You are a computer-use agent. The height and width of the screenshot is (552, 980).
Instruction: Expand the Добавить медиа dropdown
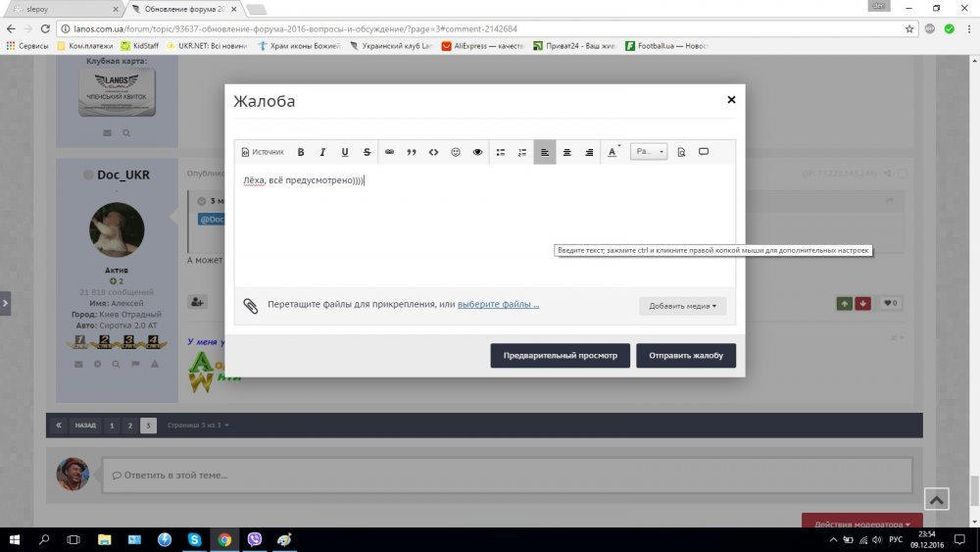tap(682, 306)
